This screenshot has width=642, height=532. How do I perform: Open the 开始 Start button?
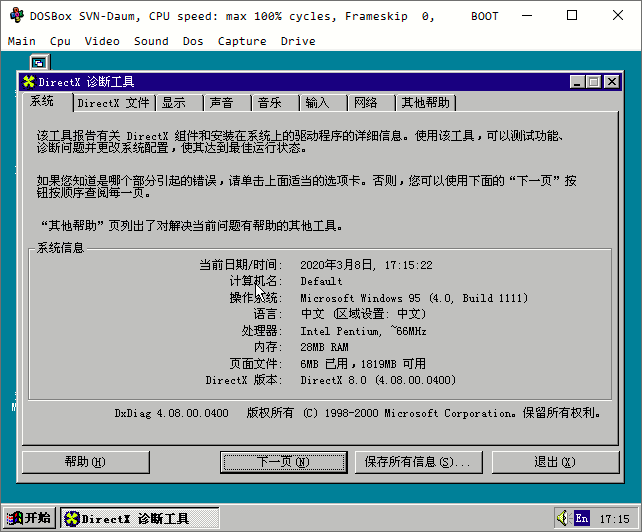point(29,518)
